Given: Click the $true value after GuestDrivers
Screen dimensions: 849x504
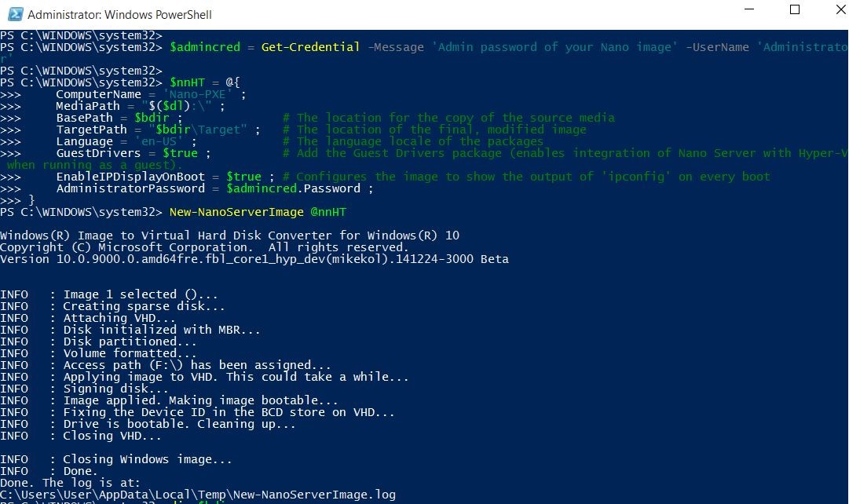Looking at the screenshot, I should [x=181, y=153].
